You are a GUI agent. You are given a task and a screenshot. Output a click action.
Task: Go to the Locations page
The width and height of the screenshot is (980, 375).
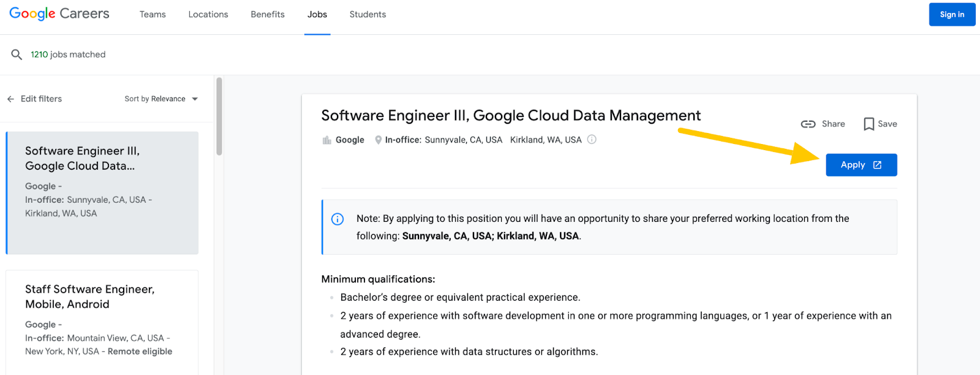pyautogui.click(x=208, y=15)
